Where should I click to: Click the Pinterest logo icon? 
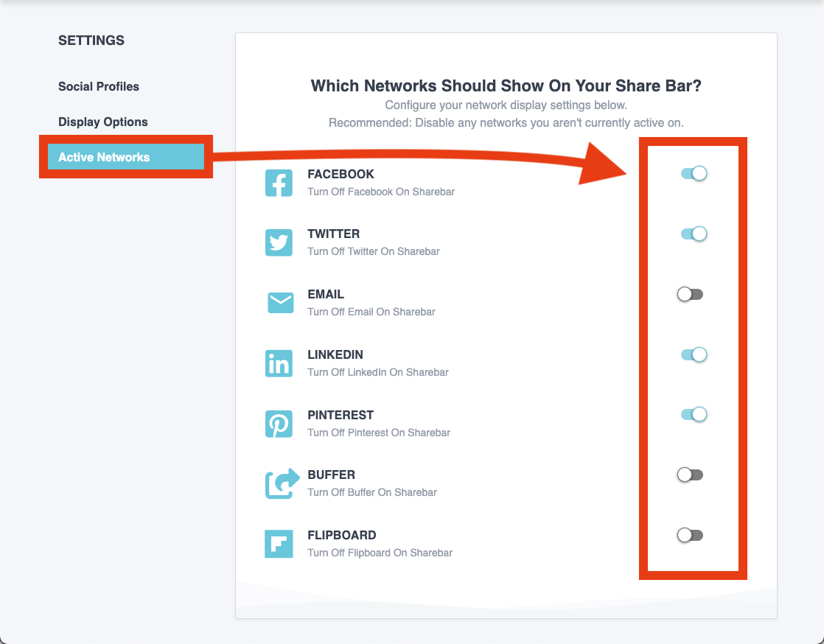pyautogui.click(x=279, y=424)
